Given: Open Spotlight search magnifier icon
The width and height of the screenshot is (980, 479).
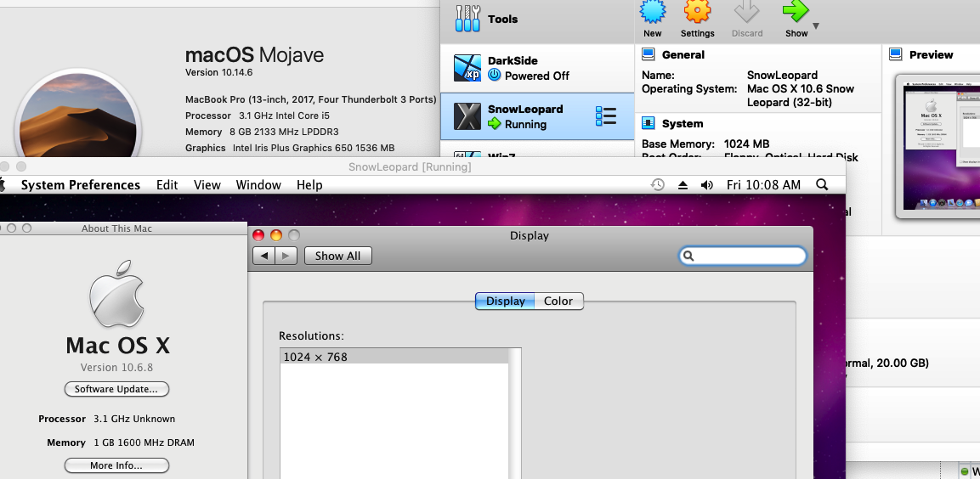Looking at the screenshot, I should [x=822, y=185].
